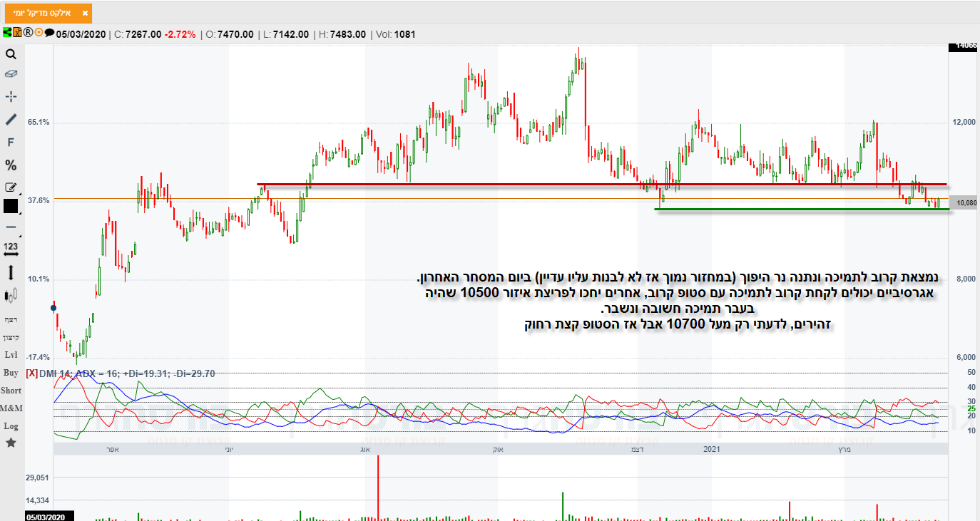The width and height of the screenshot is (980, 521).
Task: Click the 2021 time axis label
Action: point(712,449)
